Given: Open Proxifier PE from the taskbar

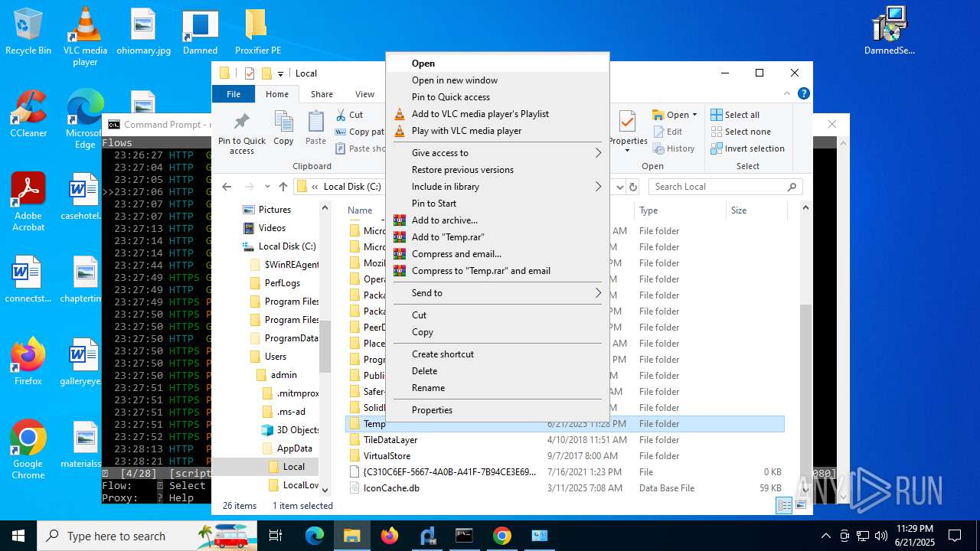Looking at the screenshot, I should click(x=427, y=536).
